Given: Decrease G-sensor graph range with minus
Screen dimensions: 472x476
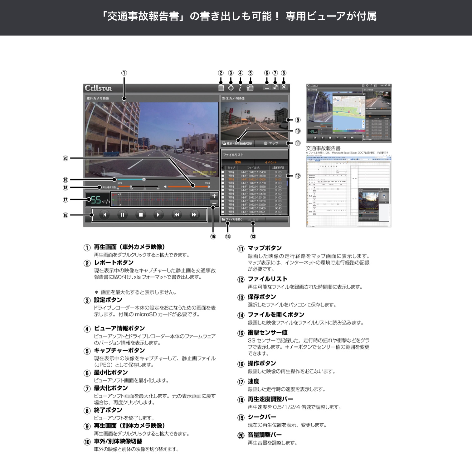Looking at the screenshot, I should [x=214, y=203].
